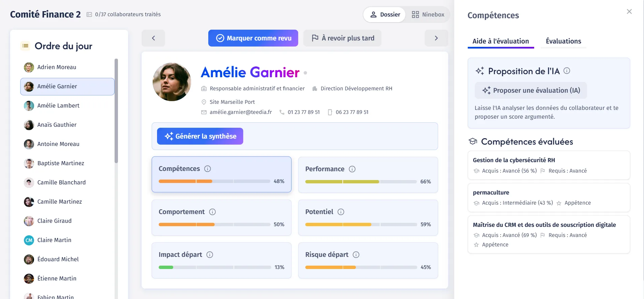Image resolution: width=644 pixels, height=299 pixels.
Task: Select Antoine Moreau in the agenda list
Action: [67, 144]
